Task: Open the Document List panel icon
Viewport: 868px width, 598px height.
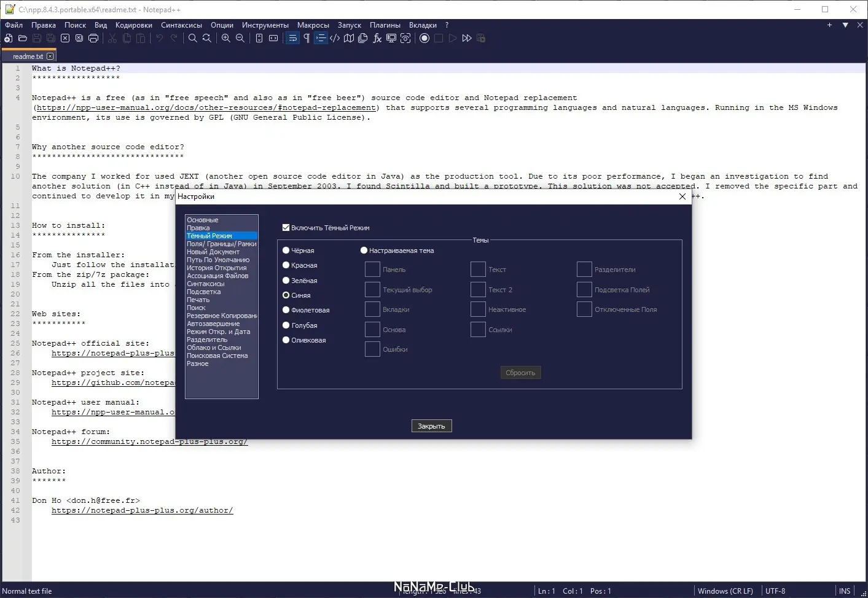Action: tap(363, 38)
